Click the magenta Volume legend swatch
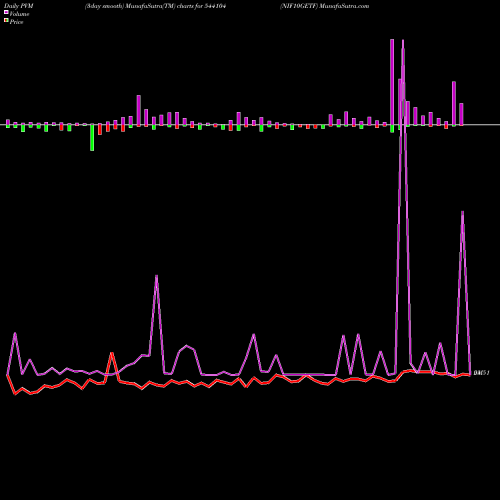The image size is (500, 500). pos(6,13)
